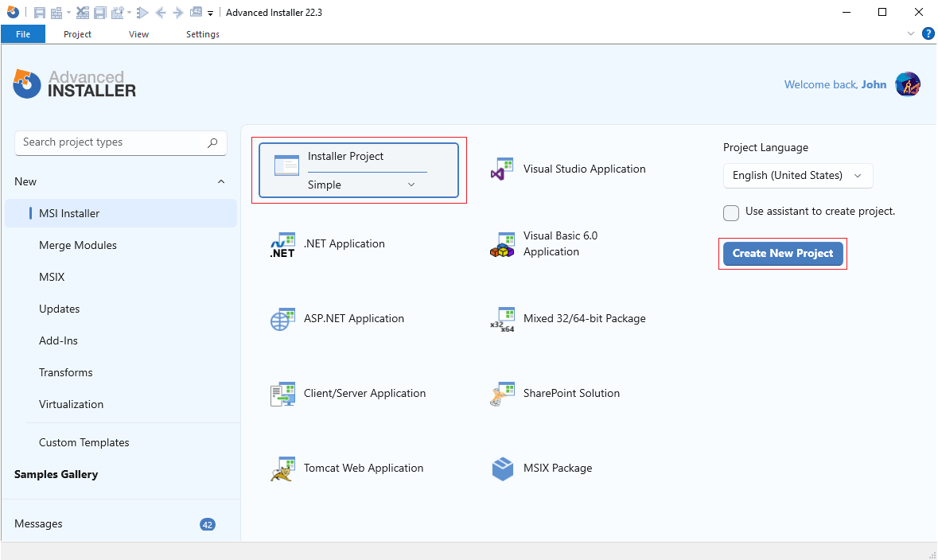Click the Installer Project icon

click(x=286, y=165)
